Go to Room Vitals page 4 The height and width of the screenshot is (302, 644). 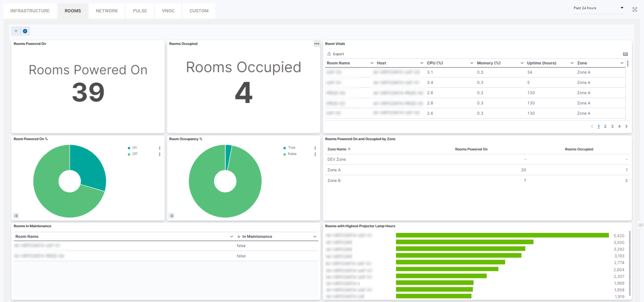click(x=619, y=126)
